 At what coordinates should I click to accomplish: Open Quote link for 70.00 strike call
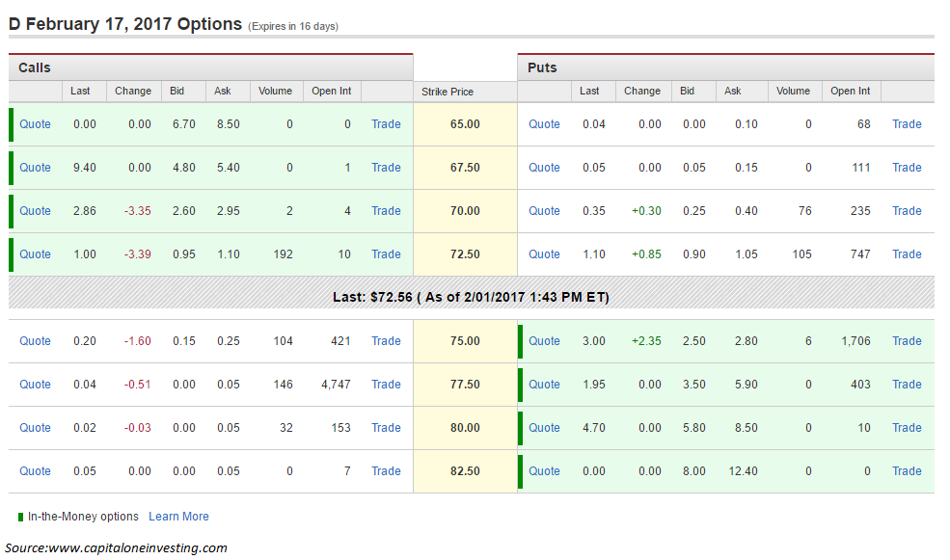coord(35,211)
